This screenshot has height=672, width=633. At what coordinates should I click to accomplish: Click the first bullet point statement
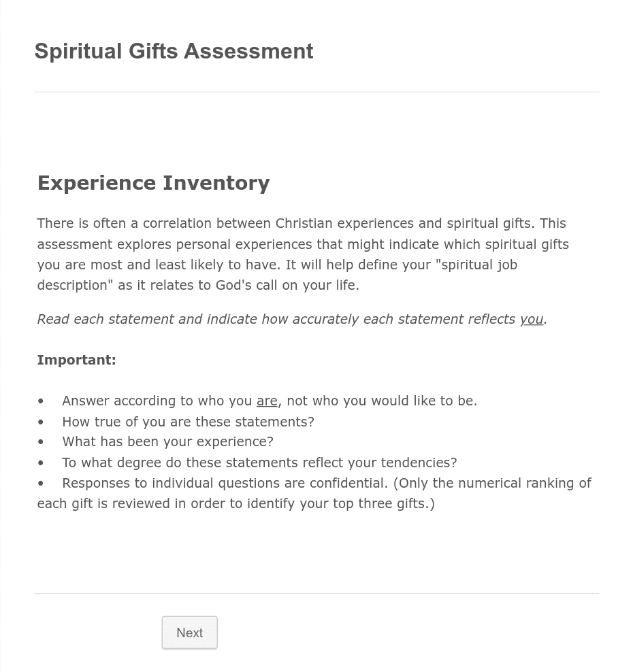click(x=270, y=401)
